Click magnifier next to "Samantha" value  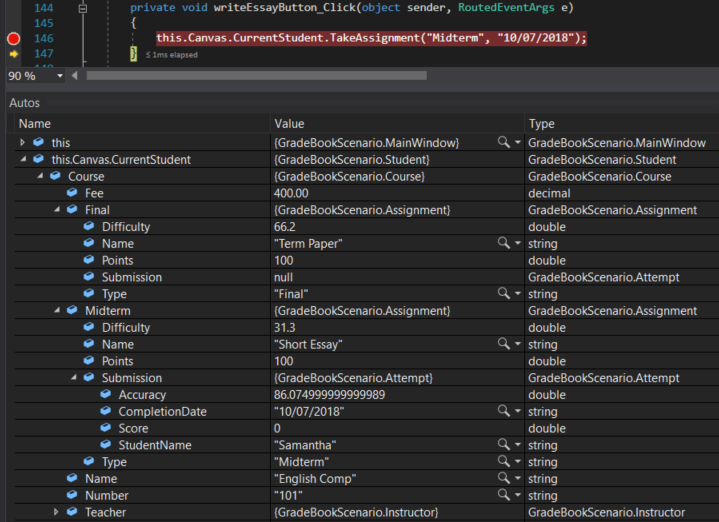(503, 444)
